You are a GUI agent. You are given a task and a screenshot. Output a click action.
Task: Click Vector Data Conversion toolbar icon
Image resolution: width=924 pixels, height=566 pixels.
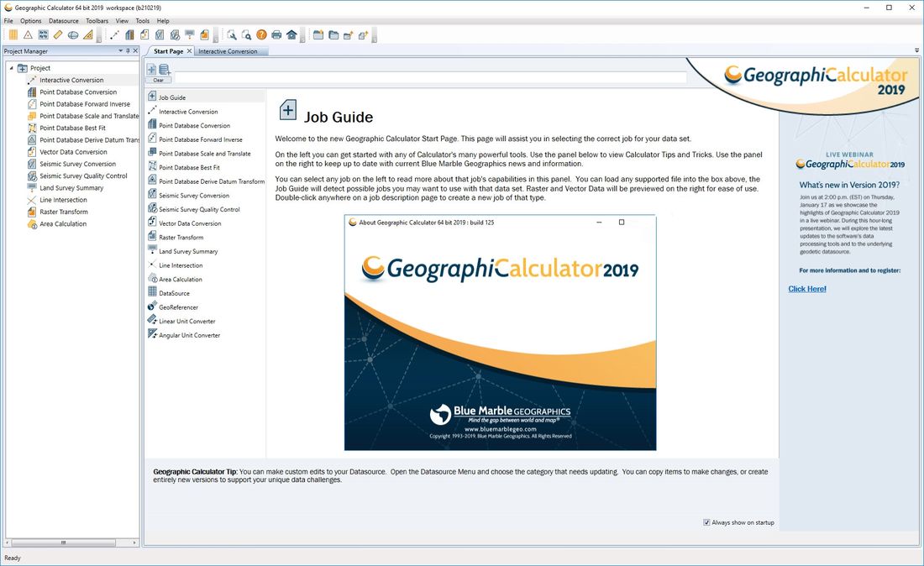144,34
